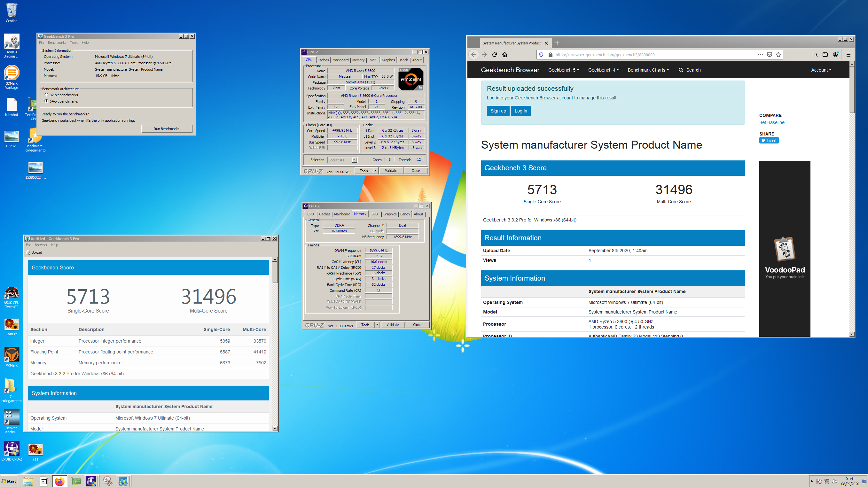Click the Sign up button

click(x=498, y=111)
